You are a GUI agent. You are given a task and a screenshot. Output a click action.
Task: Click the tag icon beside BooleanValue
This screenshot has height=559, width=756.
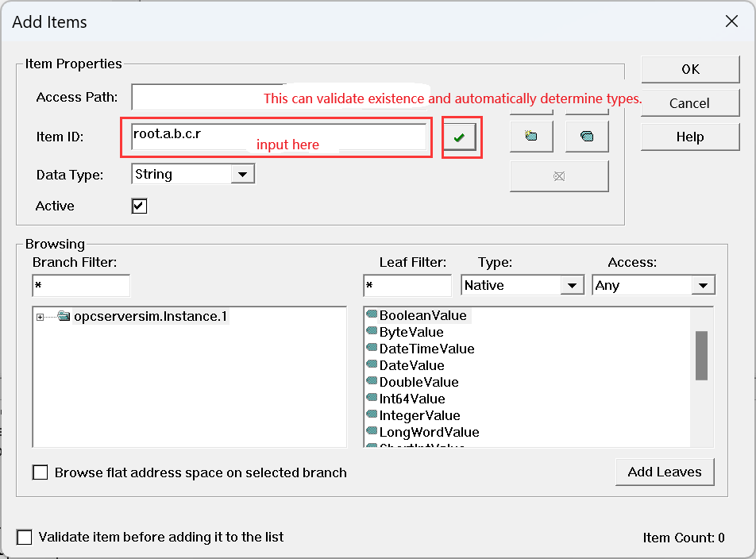pos(371,315)
